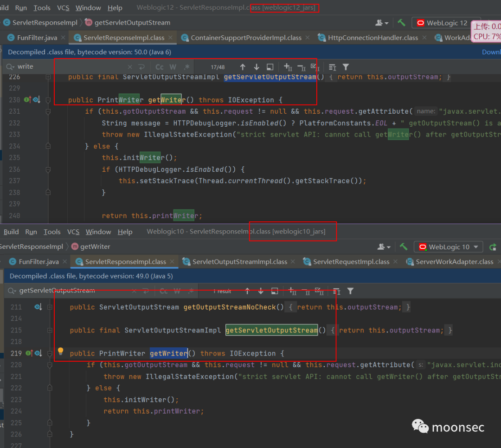Viewport: 501px width, 448px height.
Task: Switch to ServerWorkAdapter.class tab
Action: [x=454, y=262]
